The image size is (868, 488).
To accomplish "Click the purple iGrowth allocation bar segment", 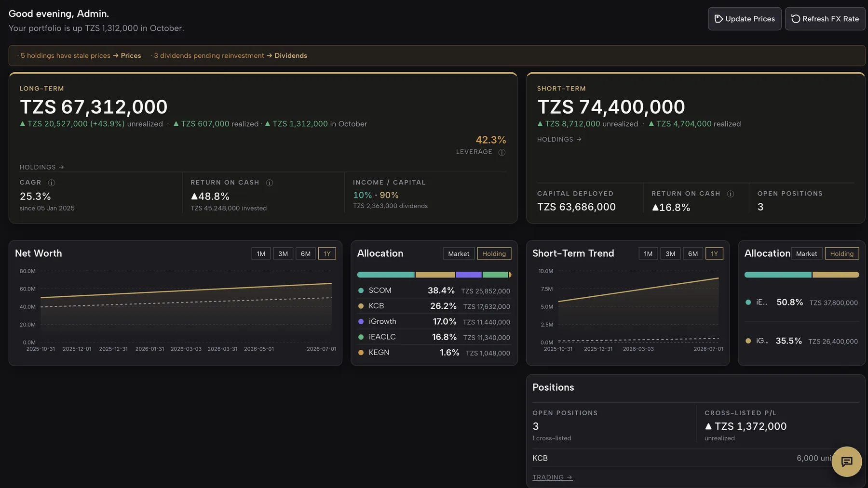I will pyautogui.click(x=469, y=275).
